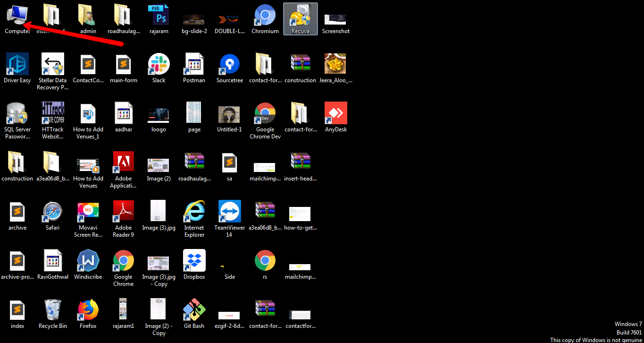
Task: Select SQL Server Password shortcut
Action: pyautogui.click(x=17, y=121)
